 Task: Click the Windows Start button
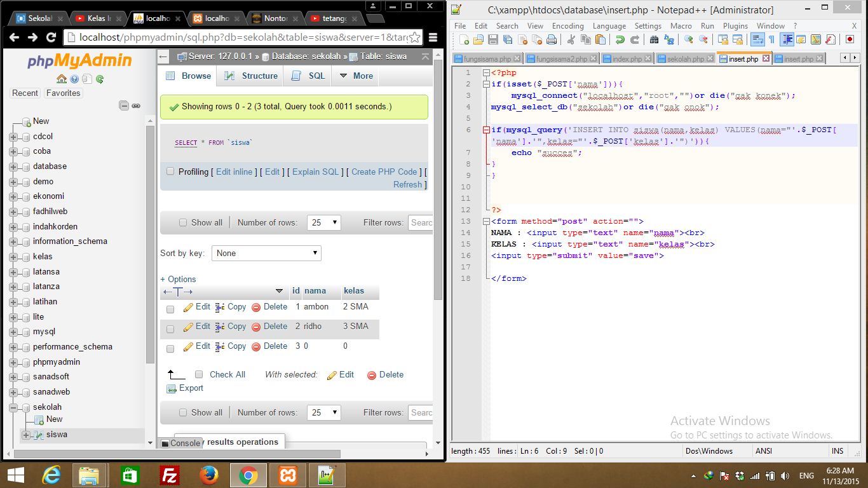tap(15, 475)
